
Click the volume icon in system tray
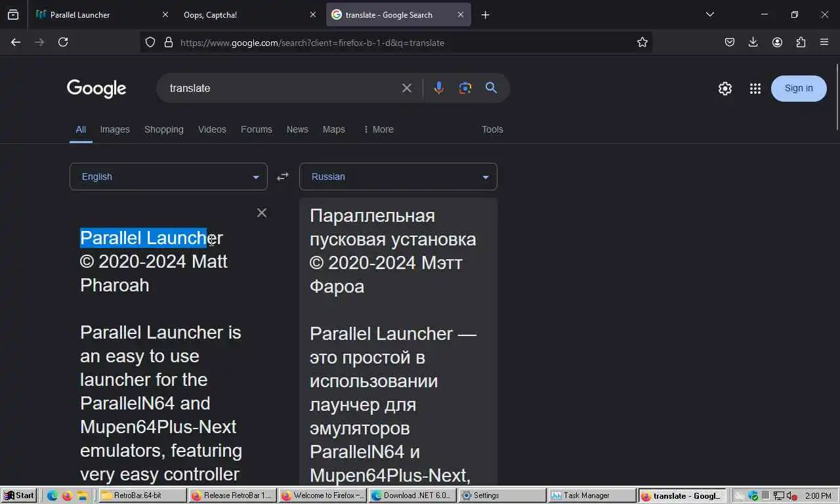(x=791, y=495)
